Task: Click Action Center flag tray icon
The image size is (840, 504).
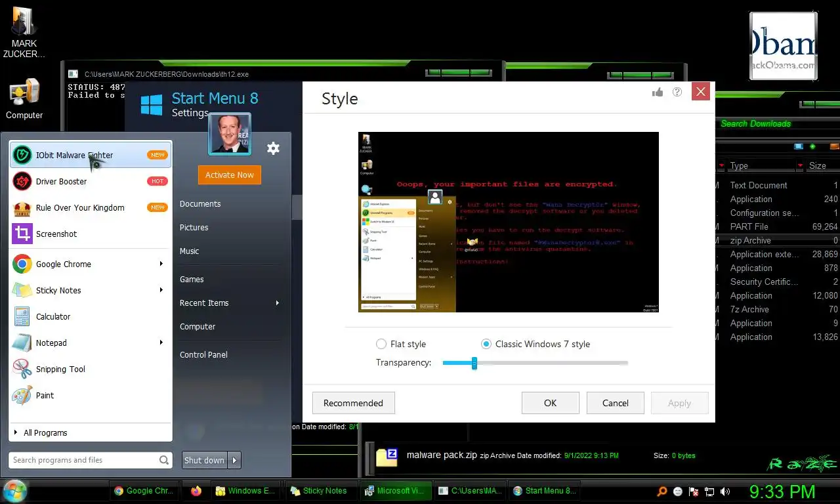Action: (694, 491)
